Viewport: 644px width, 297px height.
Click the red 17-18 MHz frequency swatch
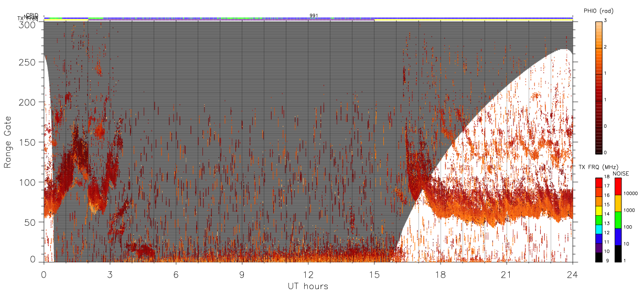(x=598, y=183)
